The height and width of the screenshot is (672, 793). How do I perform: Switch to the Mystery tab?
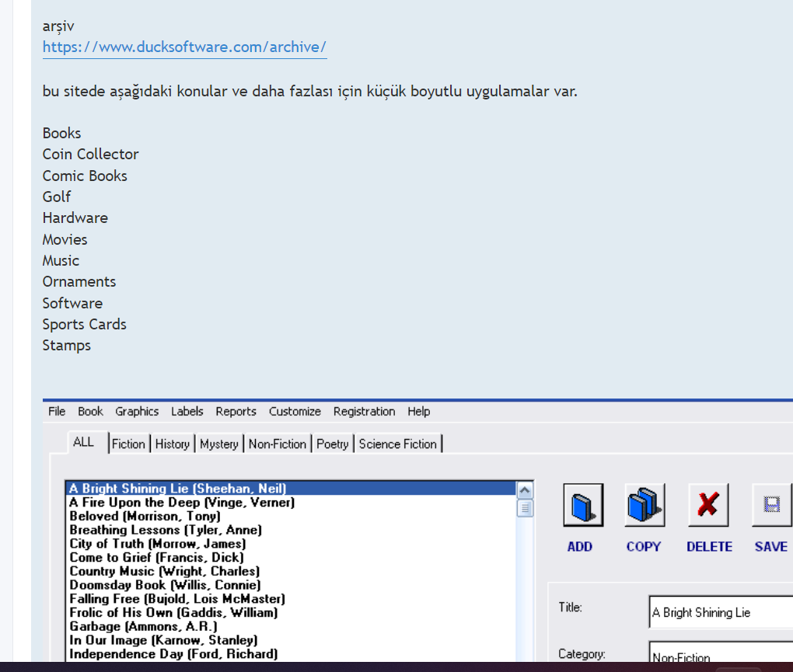pyautogui.click(x=219, y=444)
